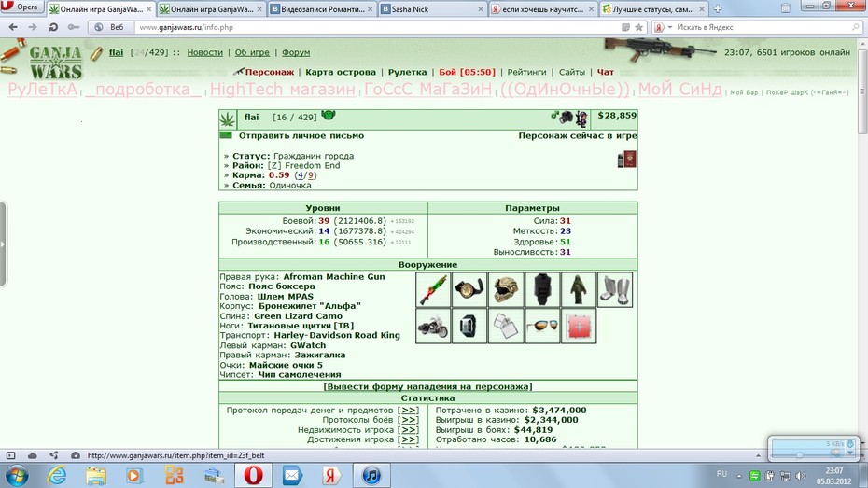Open the Об игре link
The width and height of the screenshot is (868, 488).
point(252,52)
